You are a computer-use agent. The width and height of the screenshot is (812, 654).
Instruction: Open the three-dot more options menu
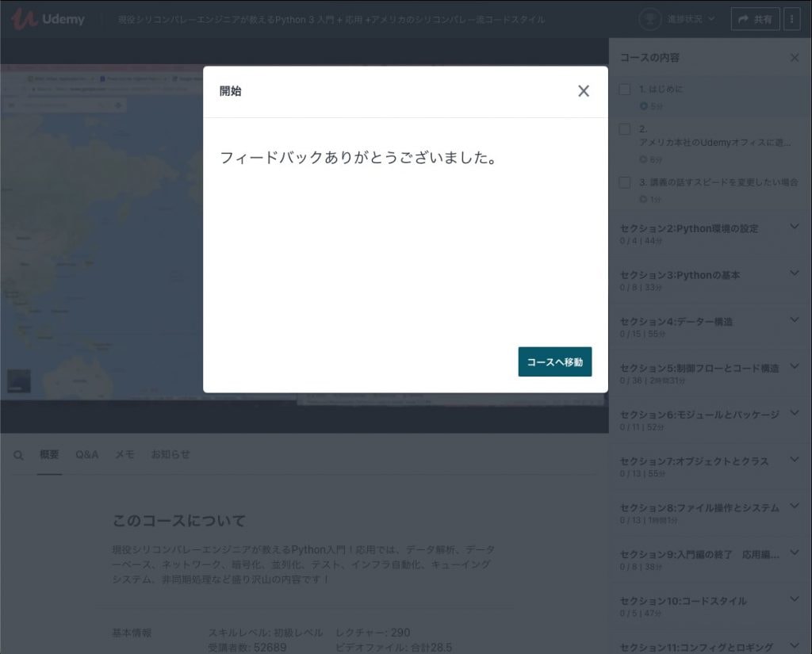click(x=792, y=19)
